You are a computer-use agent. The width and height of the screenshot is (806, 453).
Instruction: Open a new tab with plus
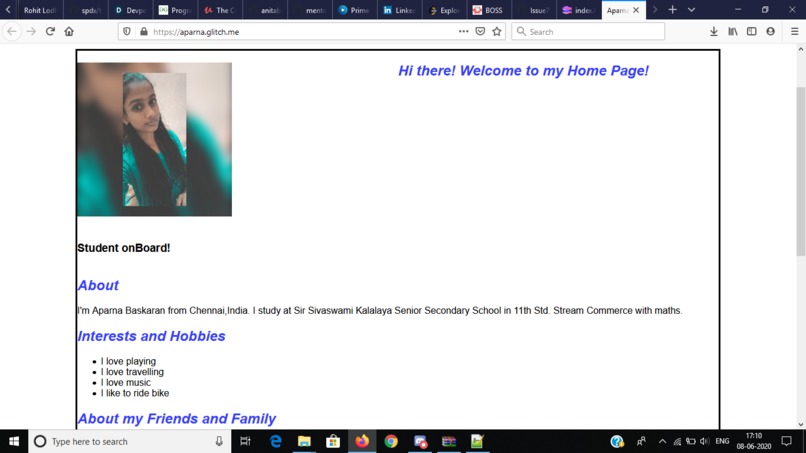(x=672, y=10)
